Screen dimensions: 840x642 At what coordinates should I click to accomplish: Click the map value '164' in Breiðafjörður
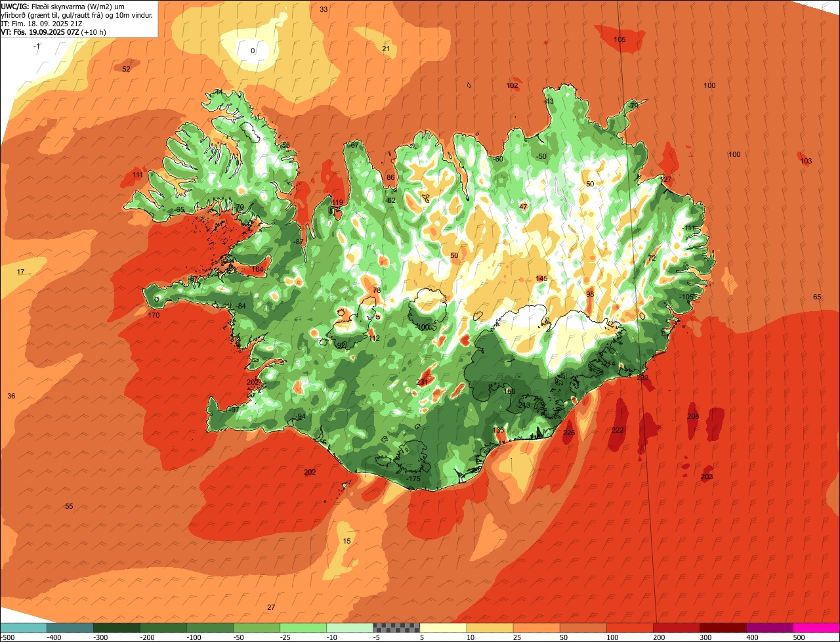(257, 269)
